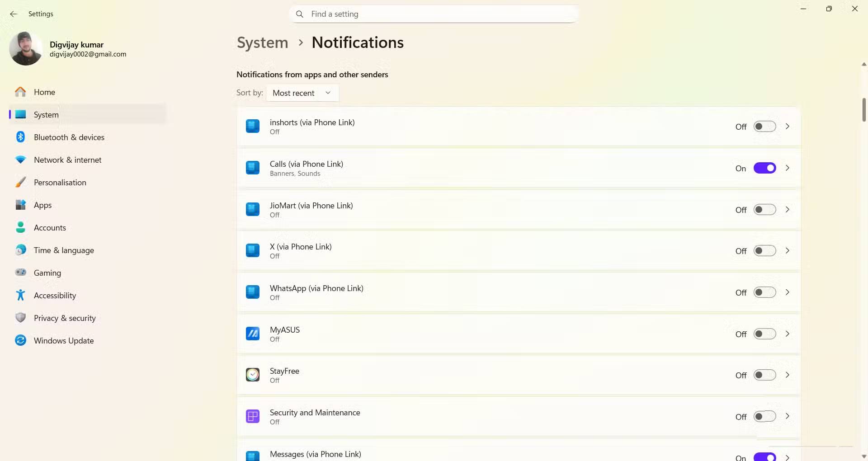This screenshot has width=868, height=461.
Task: Go to Home settings page
Action: coord(88,92)
